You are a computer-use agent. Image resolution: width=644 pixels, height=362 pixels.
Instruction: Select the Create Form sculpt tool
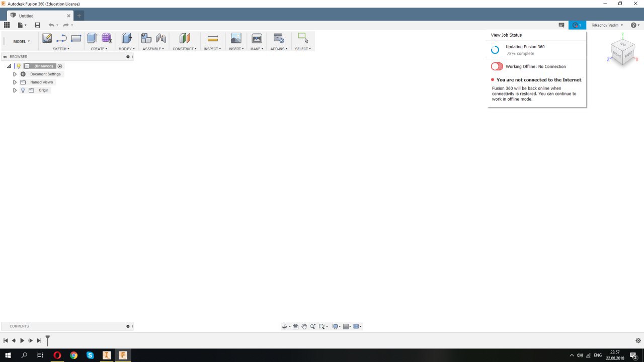tap(107, 38)
